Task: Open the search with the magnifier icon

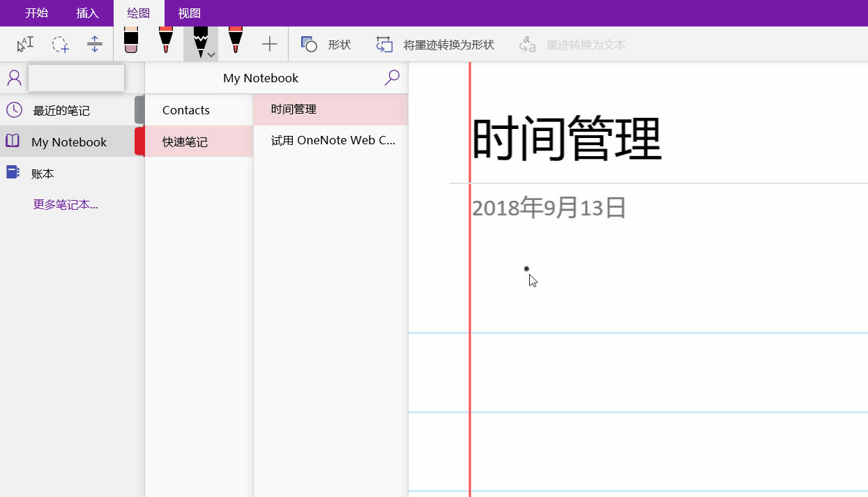Action: [392, 77]
